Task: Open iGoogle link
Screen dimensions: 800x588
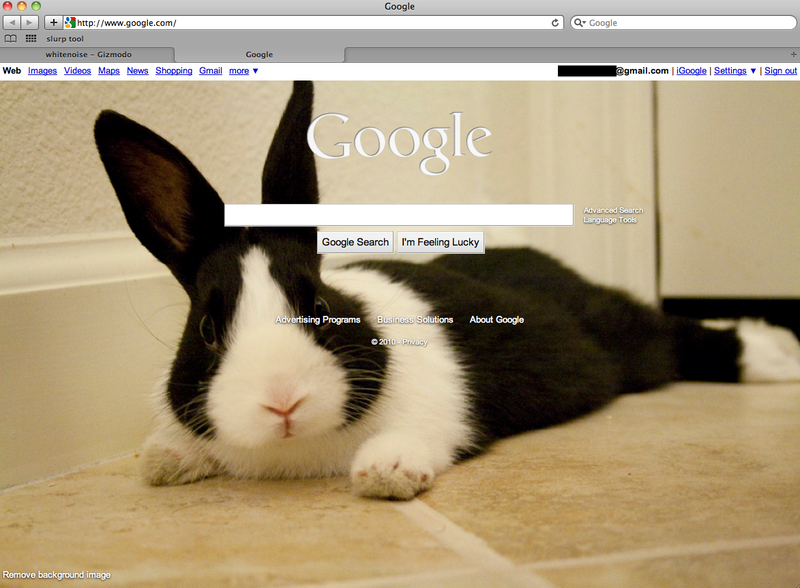Action: tap(691, 70)
